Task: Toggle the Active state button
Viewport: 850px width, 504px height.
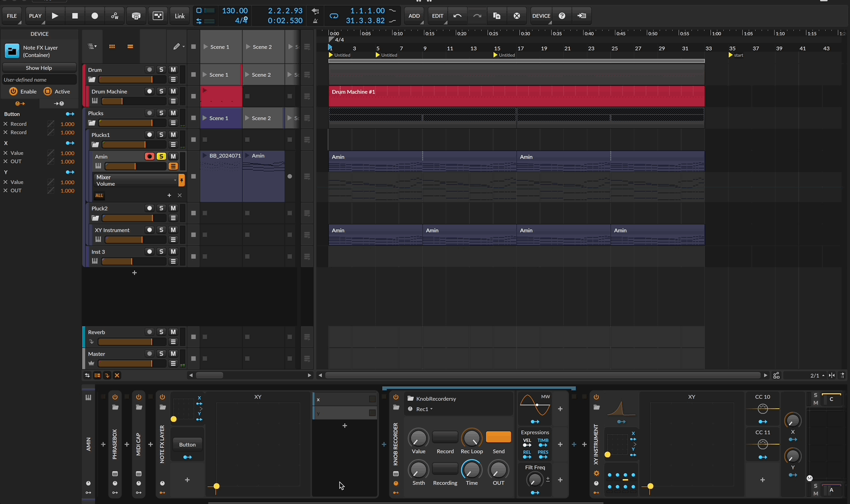Action: pyautogui.click(x=47, y=91)
